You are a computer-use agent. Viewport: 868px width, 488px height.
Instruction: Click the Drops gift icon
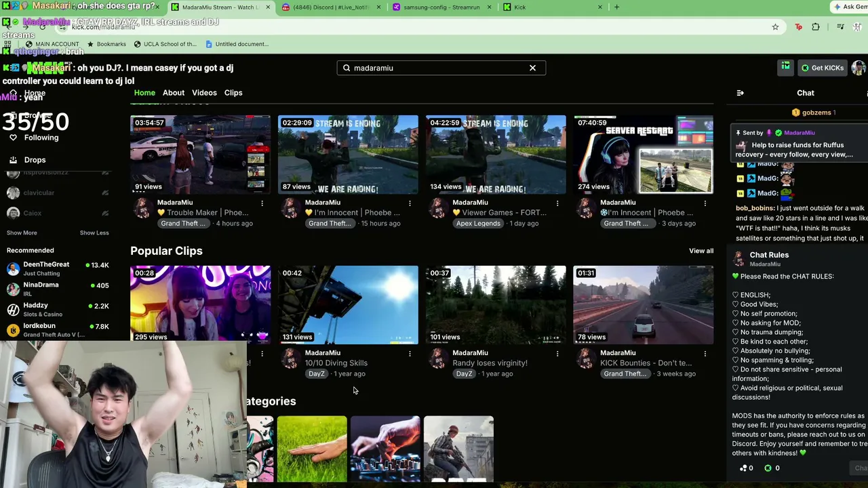13,160
